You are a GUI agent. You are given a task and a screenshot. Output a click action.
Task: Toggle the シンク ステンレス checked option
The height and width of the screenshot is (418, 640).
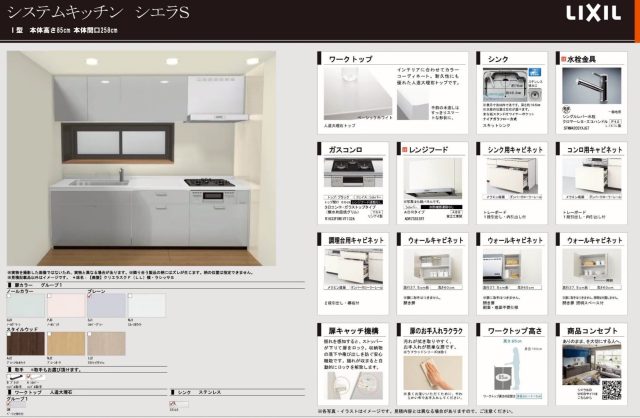[x=173, y=404]
